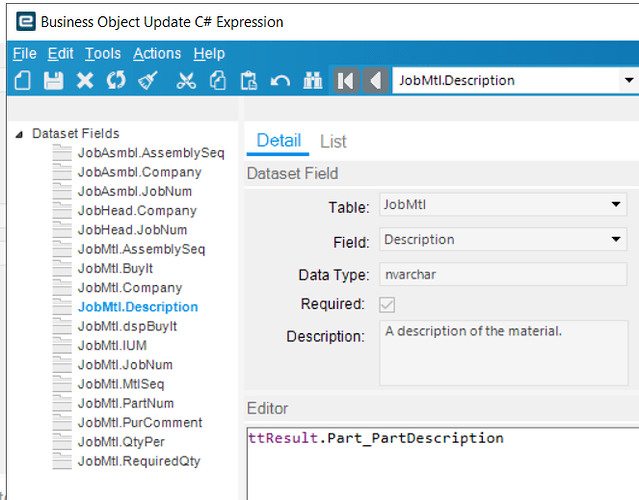639x500 pixels.
Task: Jump to the first record button
Action: point(345,81)
